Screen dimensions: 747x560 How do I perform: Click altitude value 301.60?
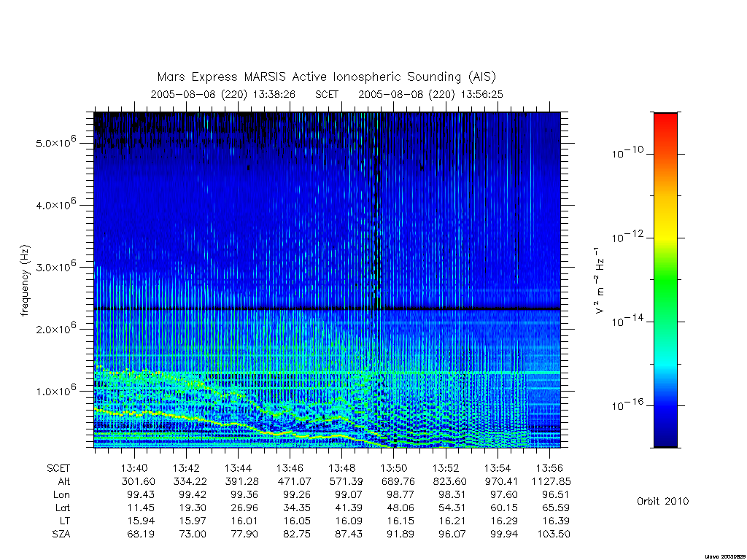[138, 481]
